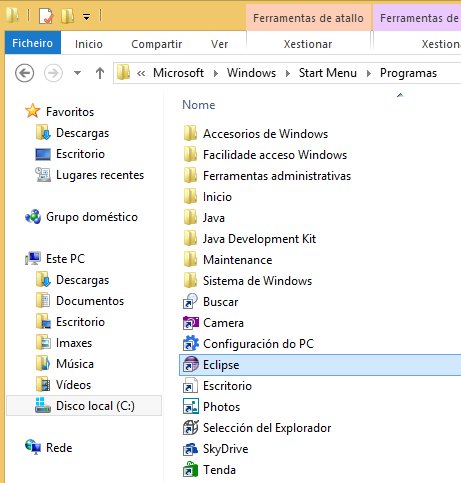
Task: Switch to the Ver ribbon tab
Action: pyautogui.click(x=219, y=44)
